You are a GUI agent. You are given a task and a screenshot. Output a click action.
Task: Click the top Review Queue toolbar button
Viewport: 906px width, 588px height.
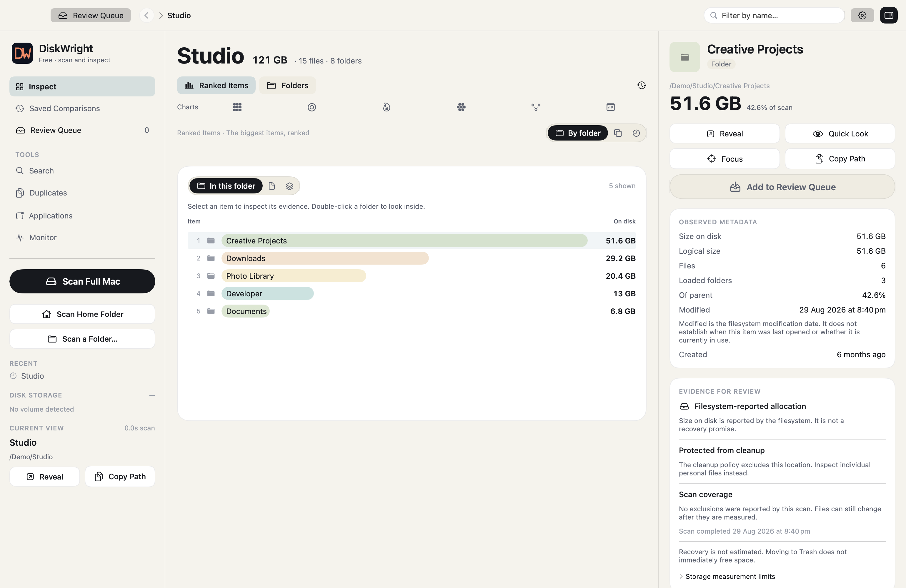pyautogui.click(x=91, y=15)
